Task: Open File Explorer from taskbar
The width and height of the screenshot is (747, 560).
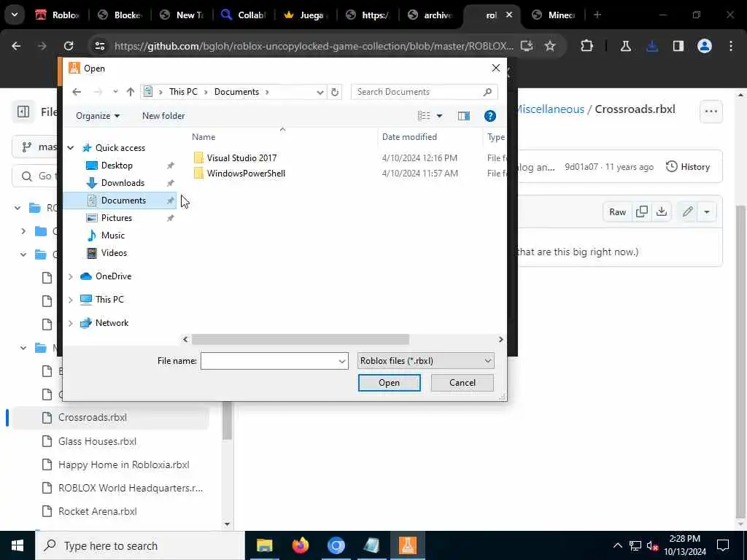Action: pyautogui.click(x=264, y=545)
